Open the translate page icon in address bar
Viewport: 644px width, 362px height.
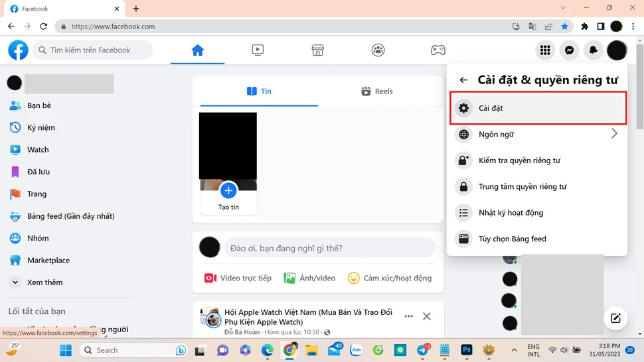532,27
